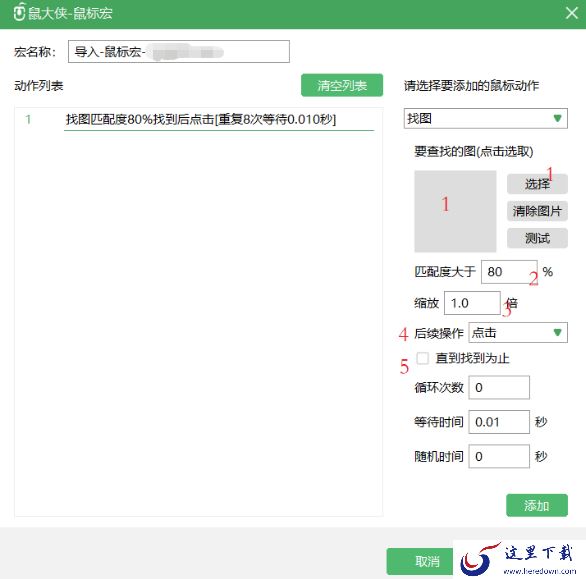Screen dimensions: 586x579
Task: Click the 清除图片 button
Action: click(537, 211)
